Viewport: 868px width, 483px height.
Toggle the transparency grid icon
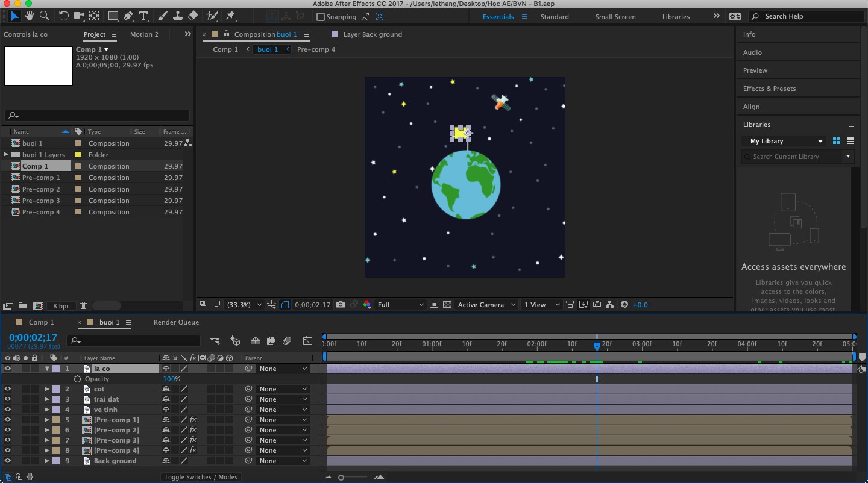tap(447, 305)
